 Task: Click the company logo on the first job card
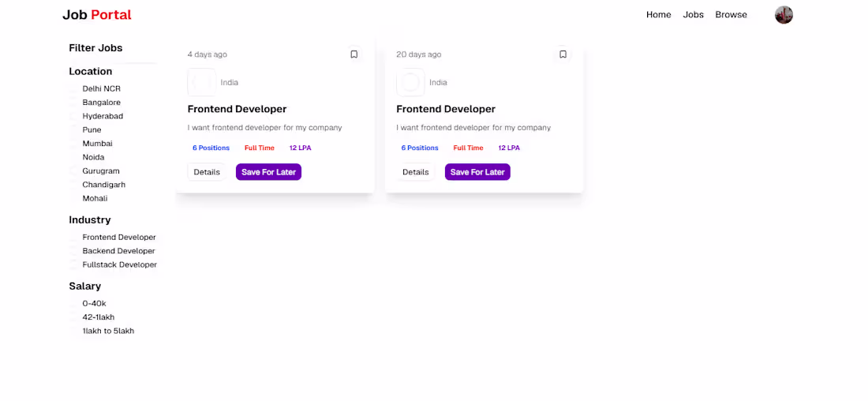(x=202, y=83)
